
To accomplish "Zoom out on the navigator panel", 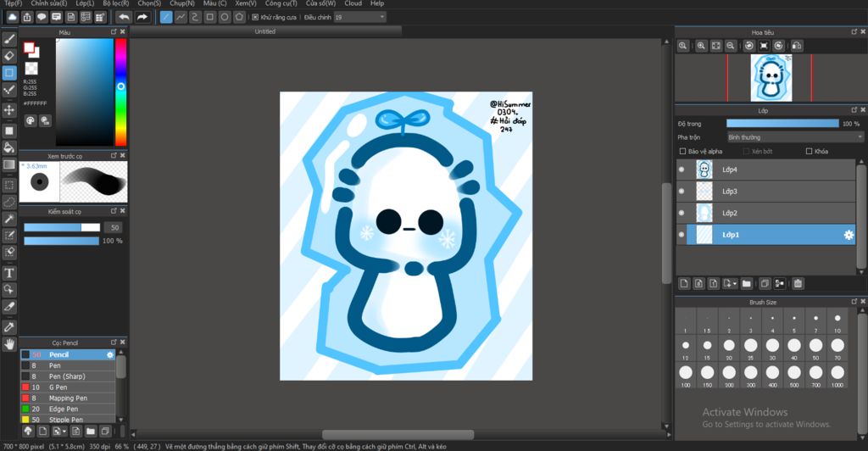I will click(x=731, y=46).
